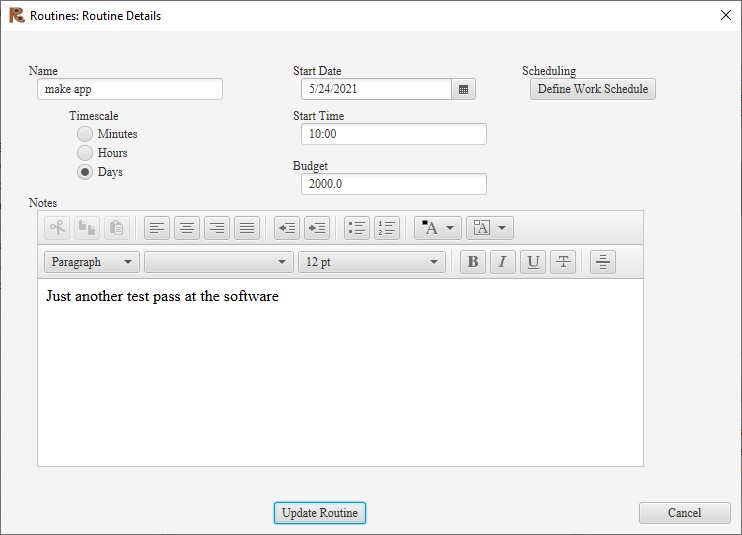Image resolution: width=742 pixels, height=535 pixels.
Task: Toggle Bold formatting
Action: pyautogui.click(x=473, y=262)
